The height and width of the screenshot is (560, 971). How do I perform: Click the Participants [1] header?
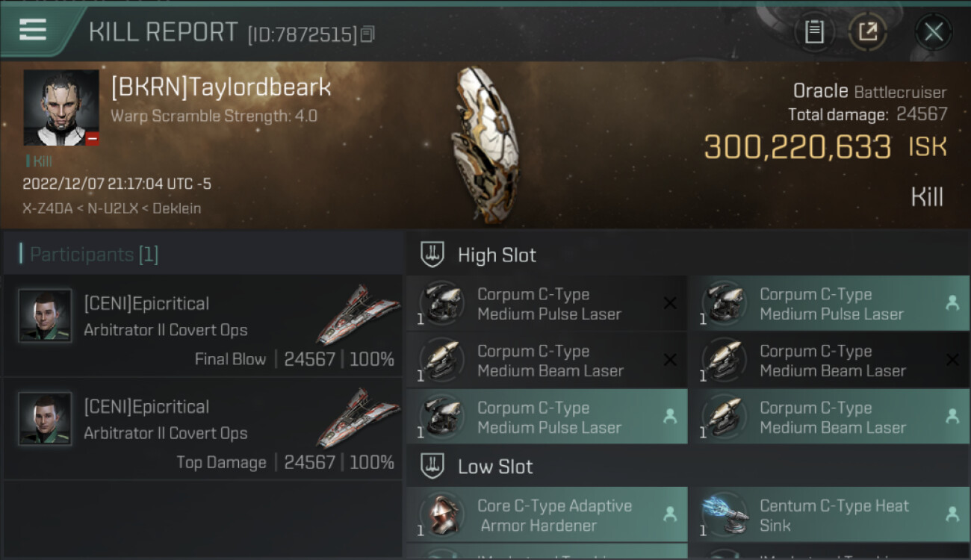pos(94,255)
